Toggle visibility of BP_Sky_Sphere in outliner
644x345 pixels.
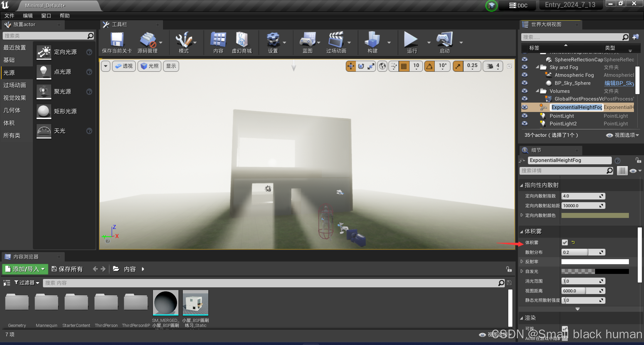pyautogui.click(x=525, y=83)
